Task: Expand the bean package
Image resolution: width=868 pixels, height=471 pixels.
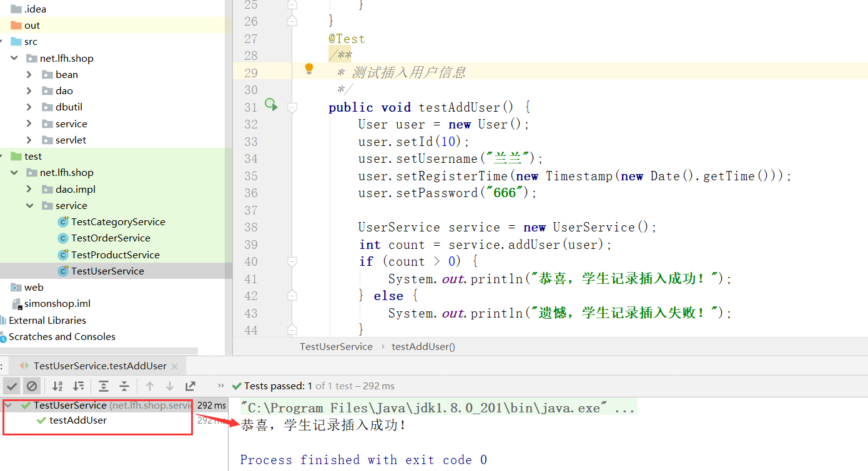Action: point(29,74)
